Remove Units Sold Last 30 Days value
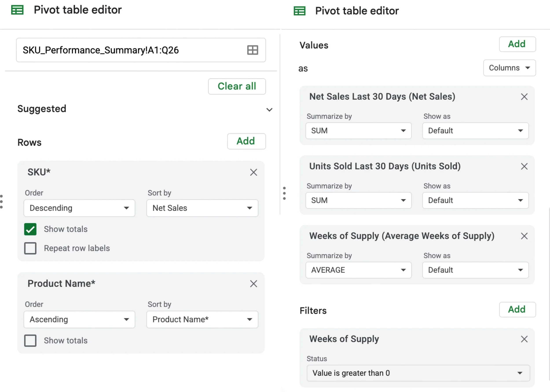Screen dimensions: 550x392 click(x=524, y=166)
